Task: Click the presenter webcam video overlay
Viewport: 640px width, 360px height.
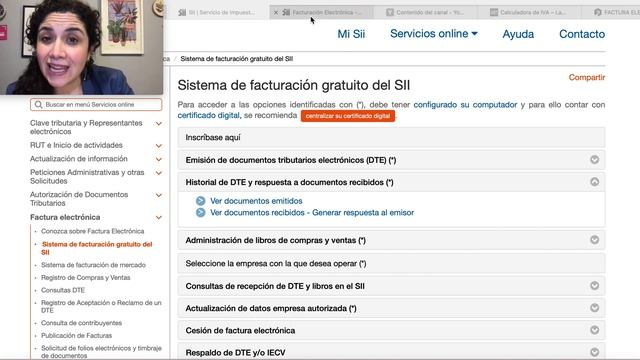Action: tap(82, 47)
